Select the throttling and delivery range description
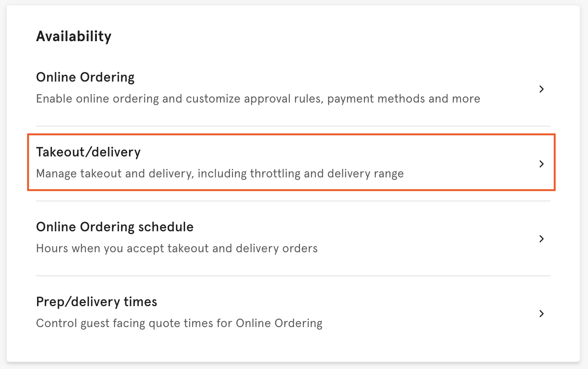 [220, 173]
